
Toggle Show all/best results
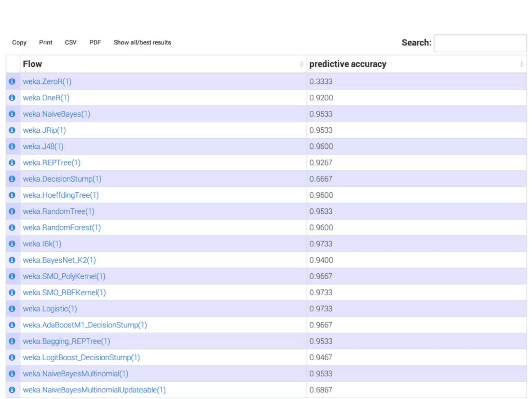coord(142,42)
